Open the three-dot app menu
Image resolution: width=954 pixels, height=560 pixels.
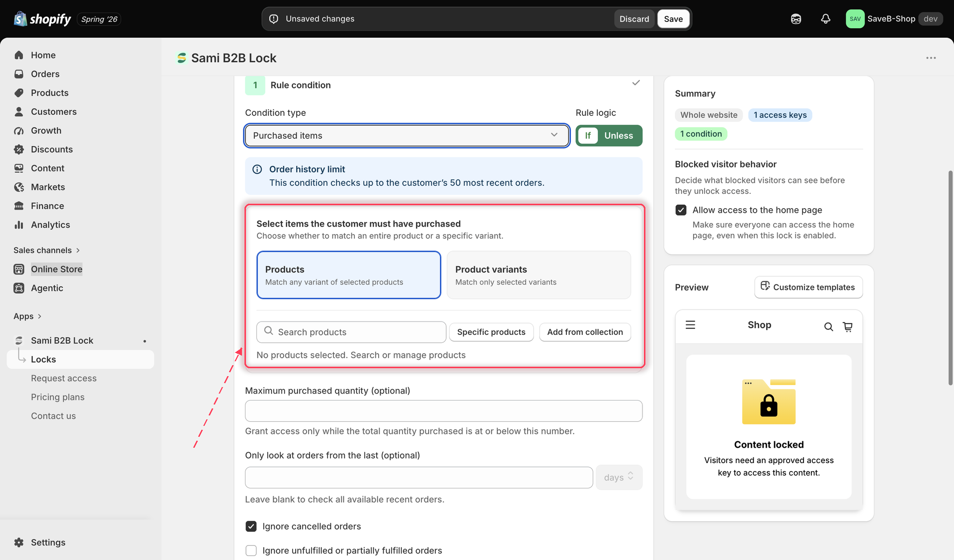(x=931, y=58)
